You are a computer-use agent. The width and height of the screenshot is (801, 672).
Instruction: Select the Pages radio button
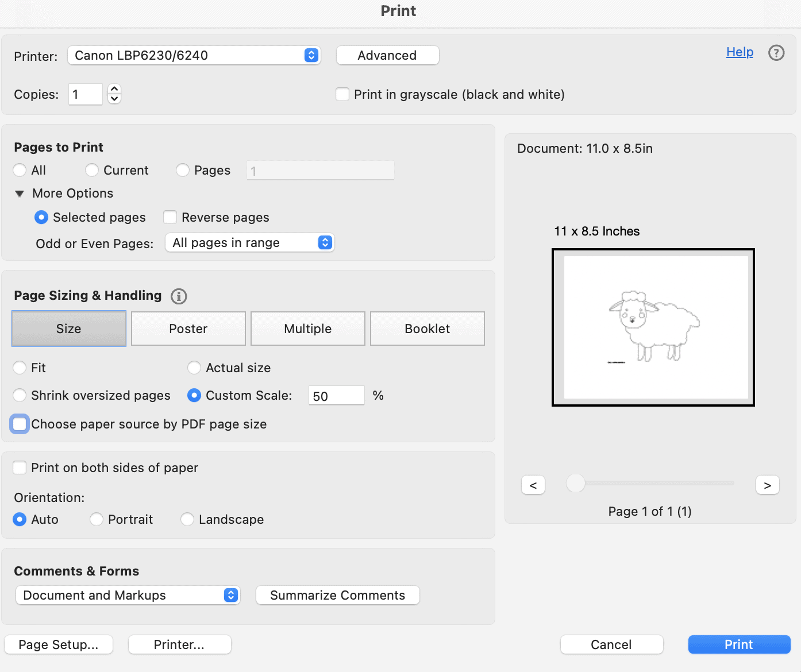click(x=183, y=170)
